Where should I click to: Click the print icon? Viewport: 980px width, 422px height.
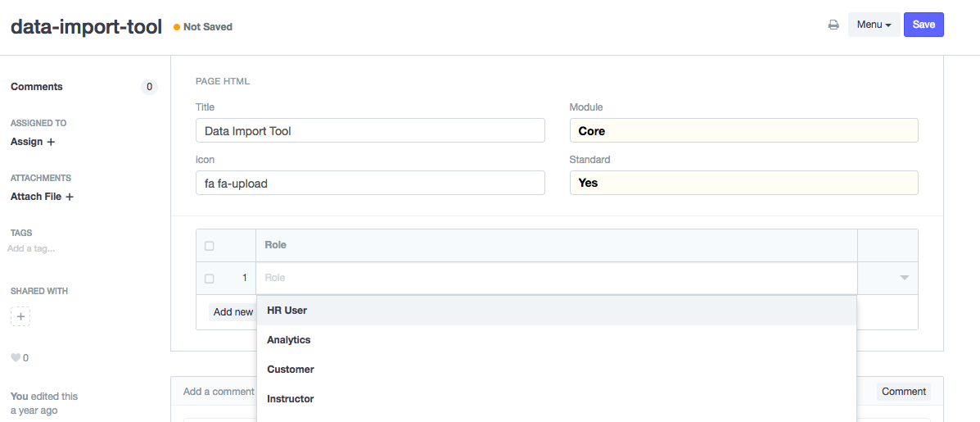(833, 25)
